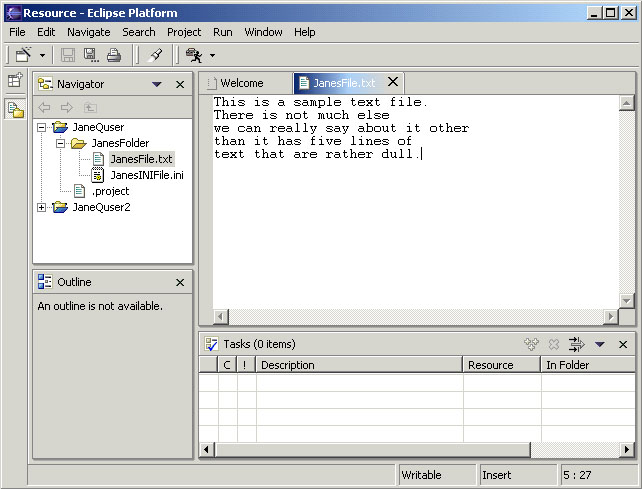Screen dimensions: 642x489
Task: Open the Navigator view menu triangle
Action: [156, 84]
